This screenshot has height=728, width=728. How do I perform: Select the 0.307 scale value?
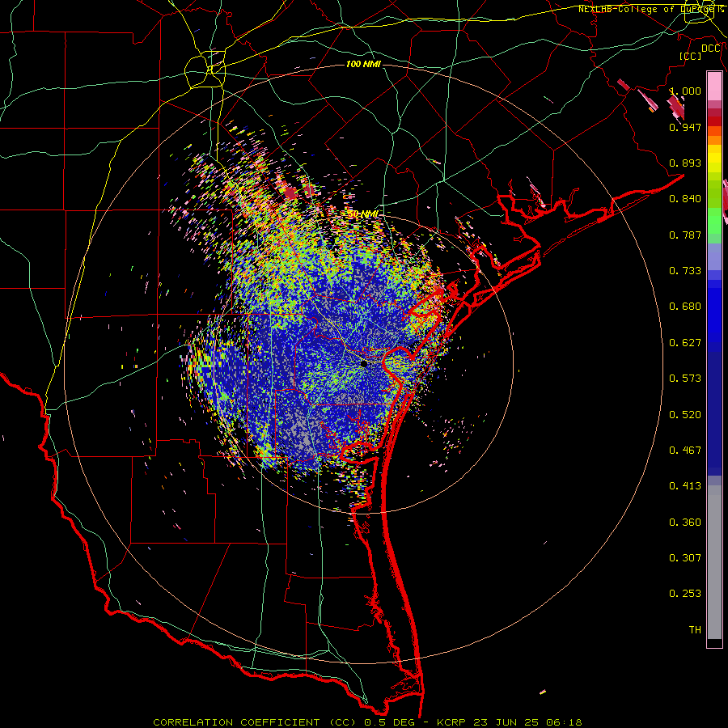[x=685, y=558]
